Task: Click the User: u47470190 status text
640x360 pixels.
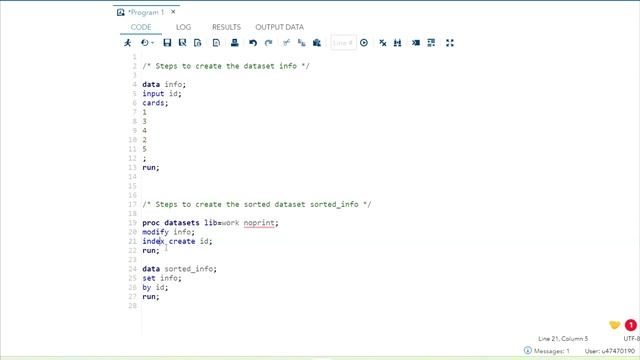Action: tap(609, 351)
